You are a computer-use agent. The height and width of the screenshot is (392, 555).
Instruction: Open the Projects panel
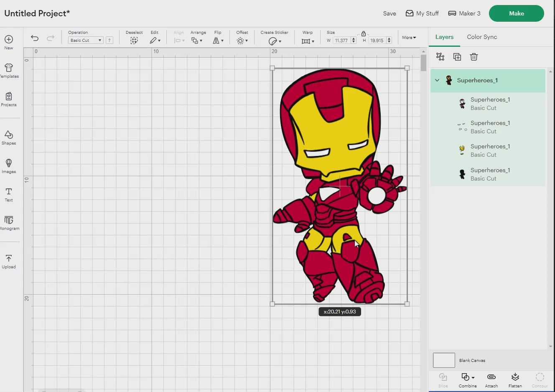9,99
